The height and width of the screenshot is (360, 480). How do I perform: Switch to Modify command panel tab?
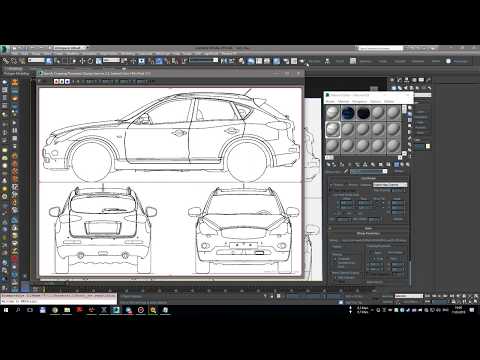(400, 80)
